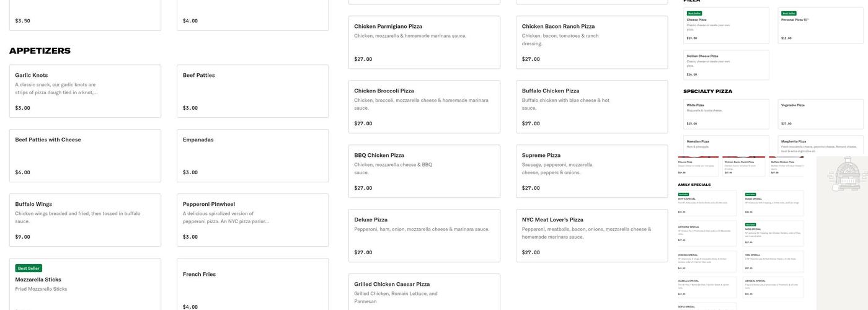Open the Chicken Broccoli Pizza item

click(x=424, y=107)
